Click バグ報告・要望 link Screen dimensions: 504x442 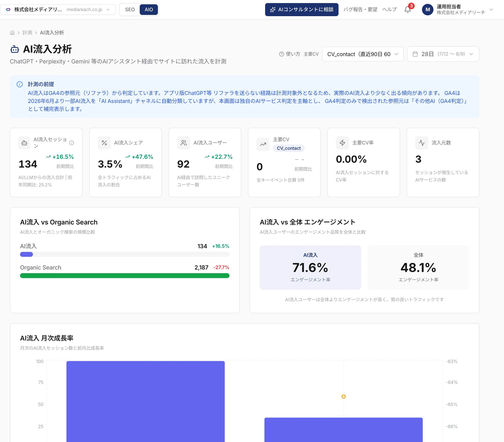pos(360,10)
